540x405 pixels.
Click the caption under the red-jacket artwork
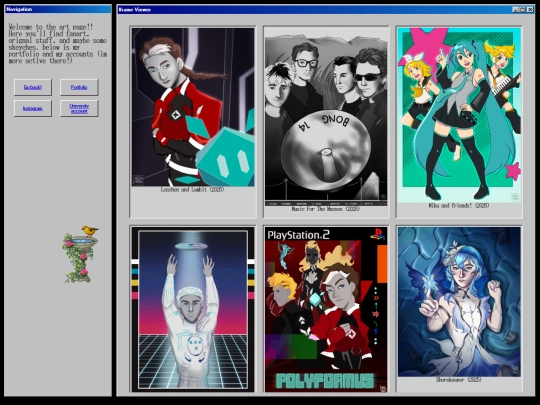click(193, 189)
